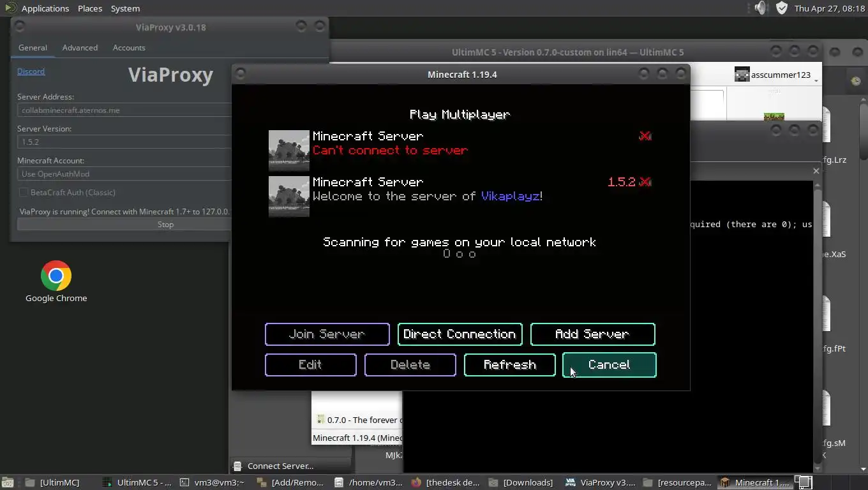
Task: Click the Add Server button
Action: click(x=592, y=334)
